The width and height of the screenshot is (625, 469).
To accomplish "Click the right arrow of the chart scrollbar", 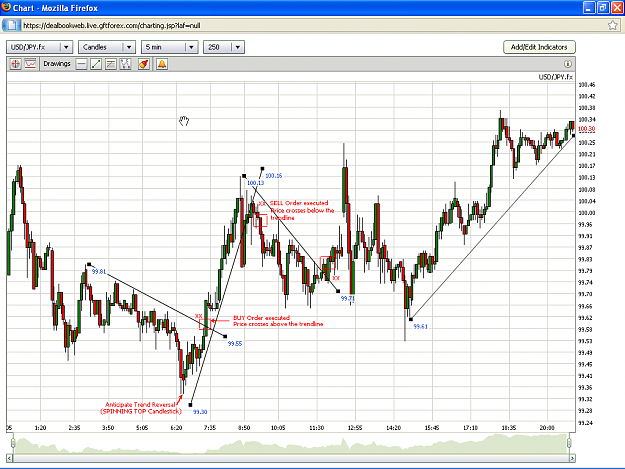I will [572, 458].
